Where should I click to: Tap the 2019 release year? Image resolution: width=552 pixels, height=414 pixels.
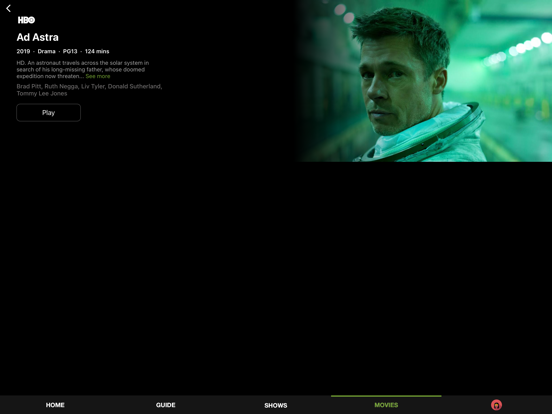point(23,51)
